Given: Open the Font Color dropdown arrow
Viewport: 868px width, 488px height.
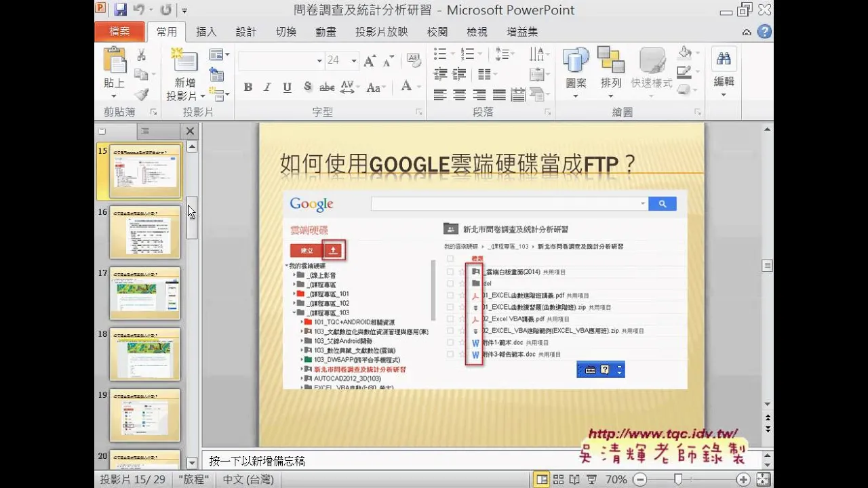Looking at the screenshot, I should (419, 87).
